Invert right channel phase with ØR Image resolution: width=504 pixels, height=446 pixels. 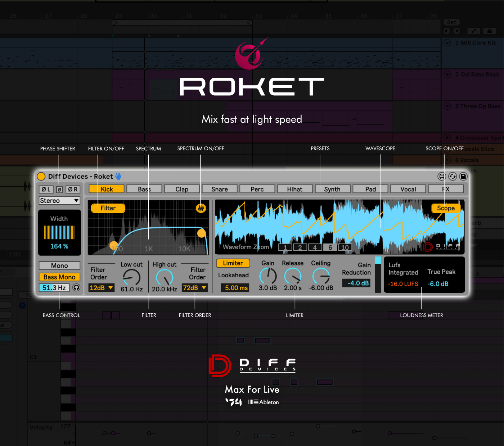[x=73, y=189]
